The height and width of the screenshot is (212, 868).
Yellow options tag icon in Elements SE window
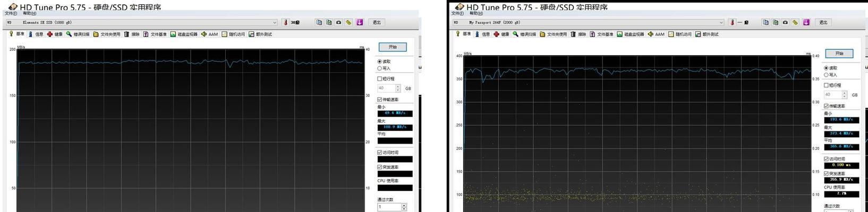click(349, 22)
